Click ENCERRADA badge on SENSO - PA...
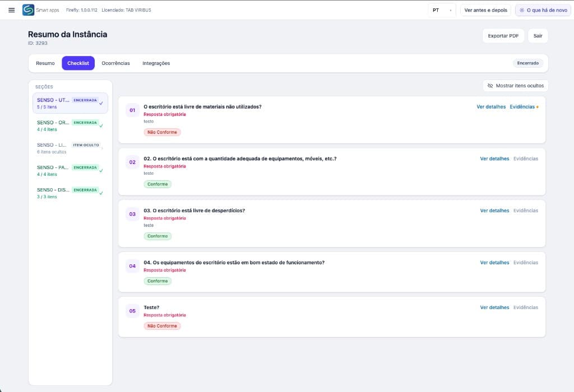 coord(85,167)
